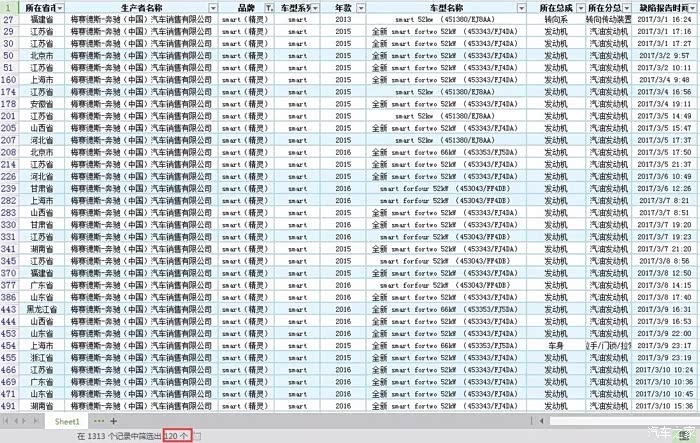Image resolution: width=700 pixels, height=443 pixels.
Task: Select the 广东省 cell in row 377
Action: (42, 285)
